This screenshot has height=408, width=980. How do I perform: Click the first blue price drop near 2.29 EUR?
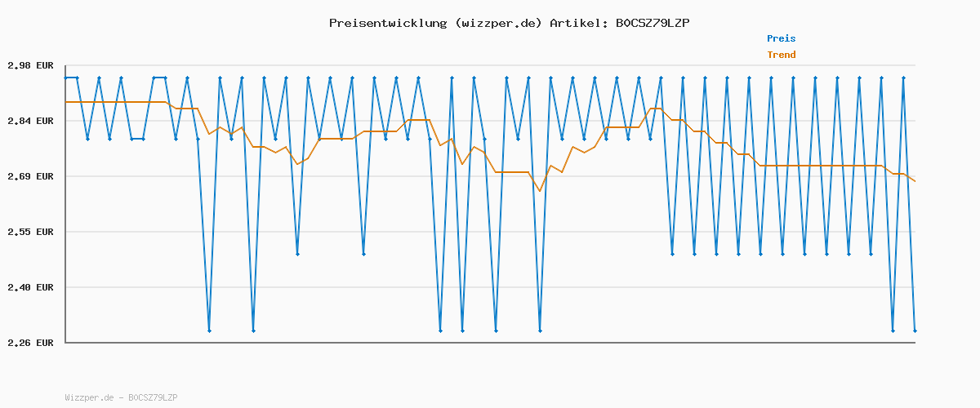[209, 330]
